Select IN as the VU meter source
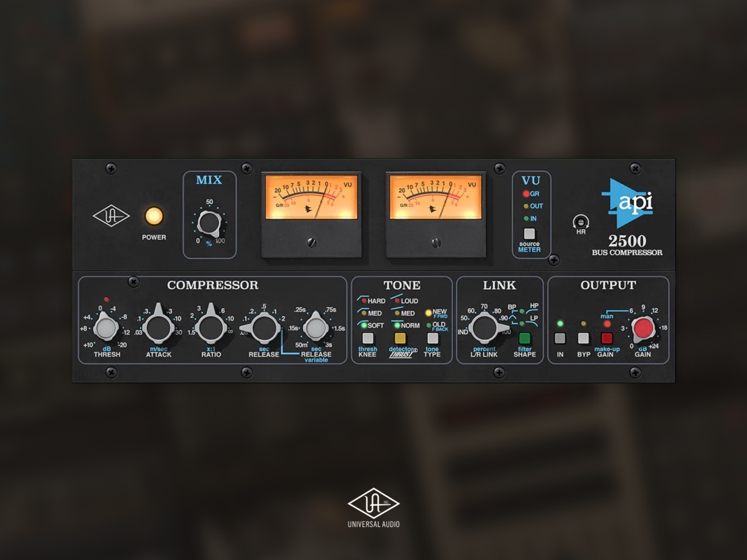747x560 pixels. click(530, 218)
